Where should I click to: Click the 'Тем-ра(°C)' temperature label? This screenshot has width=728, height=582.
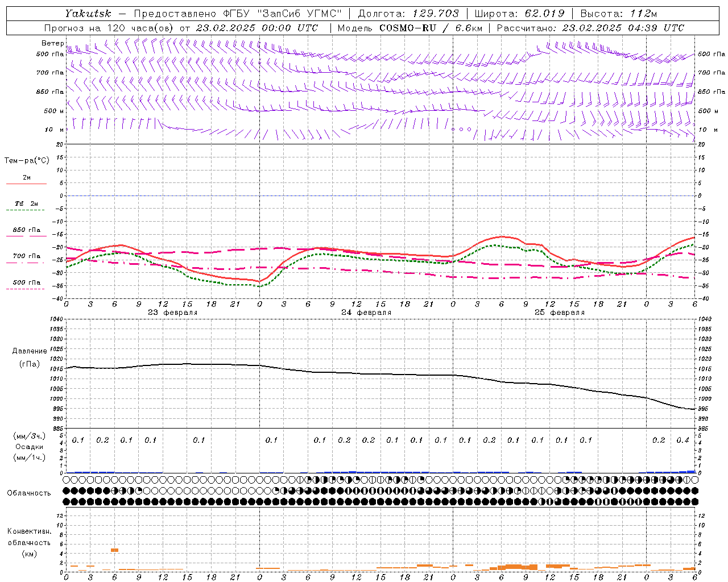27,161
